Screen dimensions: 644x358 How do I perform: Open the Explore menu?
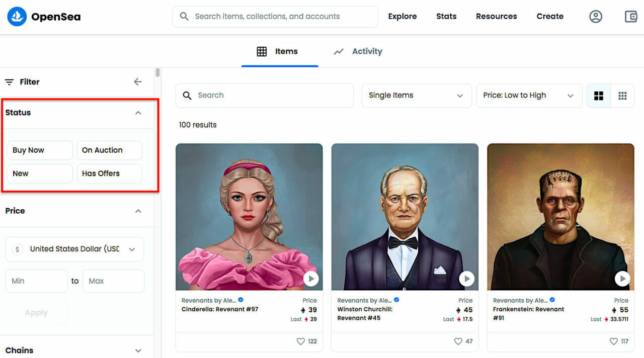click(402, 17)
